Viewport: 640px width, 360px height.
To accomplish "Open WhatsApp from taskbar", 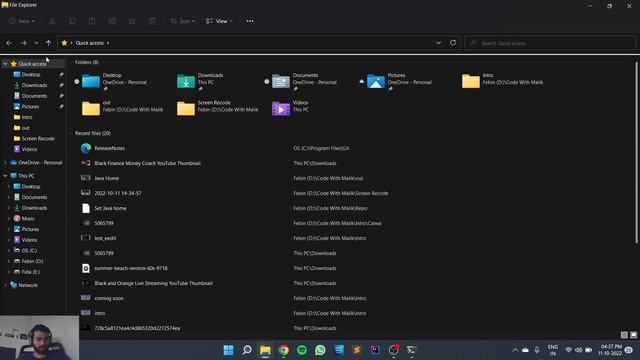I will [x=320, y=350].
